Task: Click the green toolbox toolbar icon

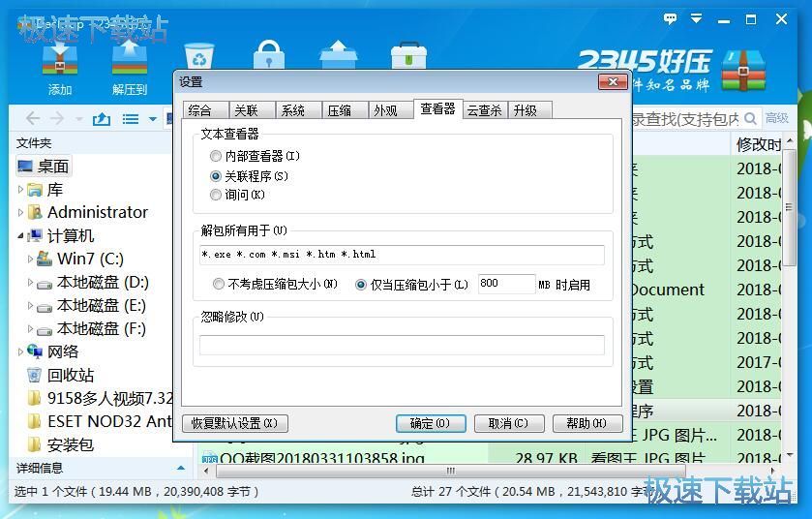Action: point(409,56)
